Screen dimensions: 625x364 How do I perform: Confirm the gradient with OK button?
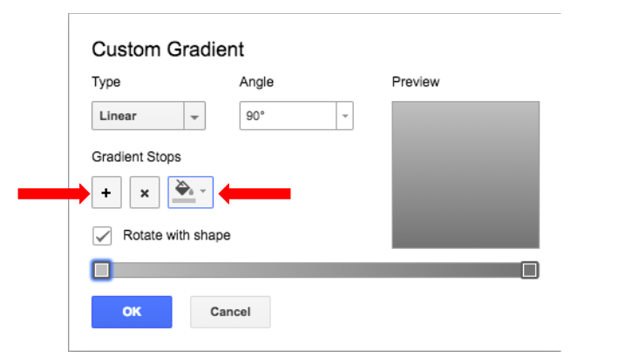tap(132, 312)
